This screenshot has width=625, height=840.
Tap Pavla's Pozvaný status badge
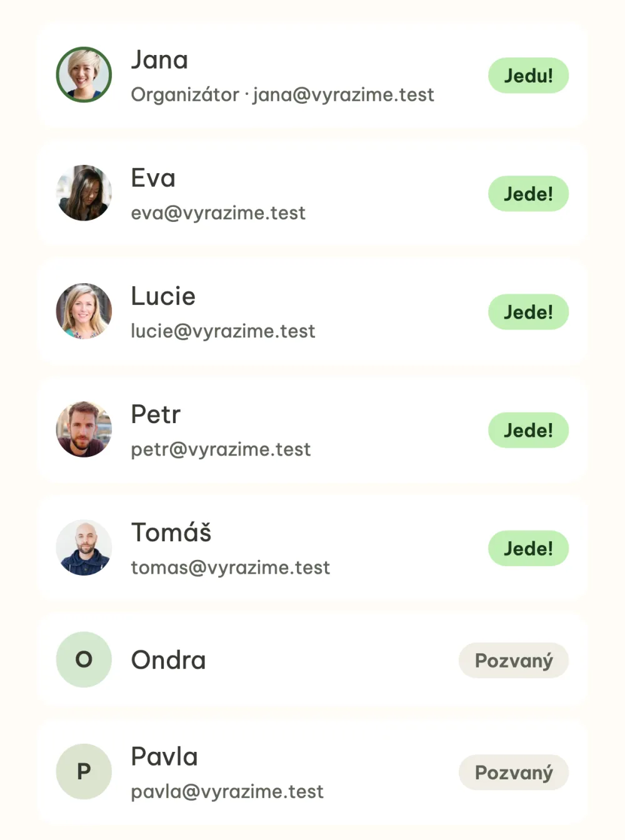[x=514, y=772]
